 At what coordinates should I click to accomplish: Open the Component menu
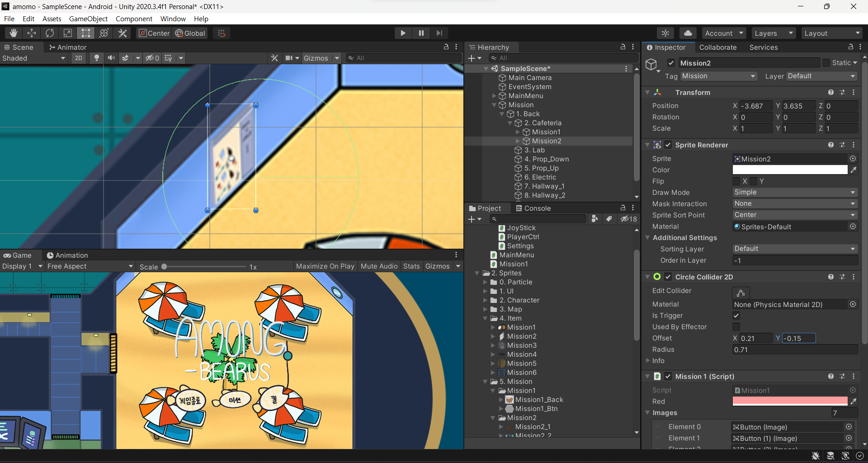tap(134, 19)
